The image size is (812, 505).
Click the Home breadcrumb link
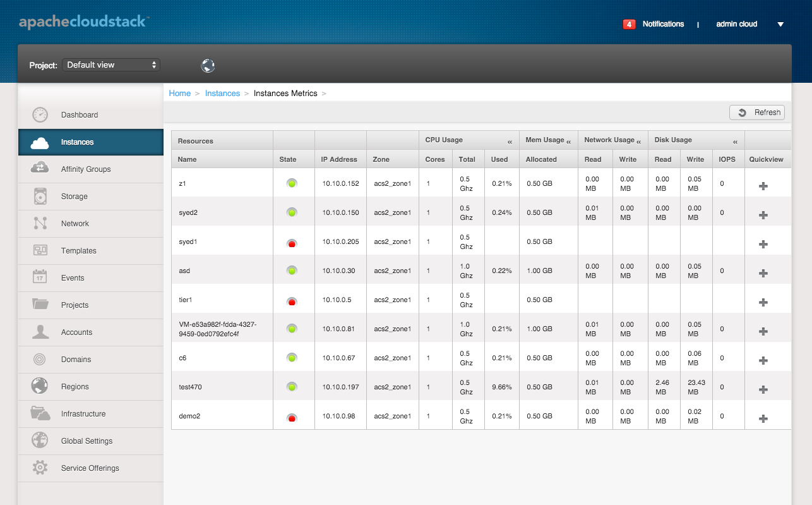tap(179, 93)
